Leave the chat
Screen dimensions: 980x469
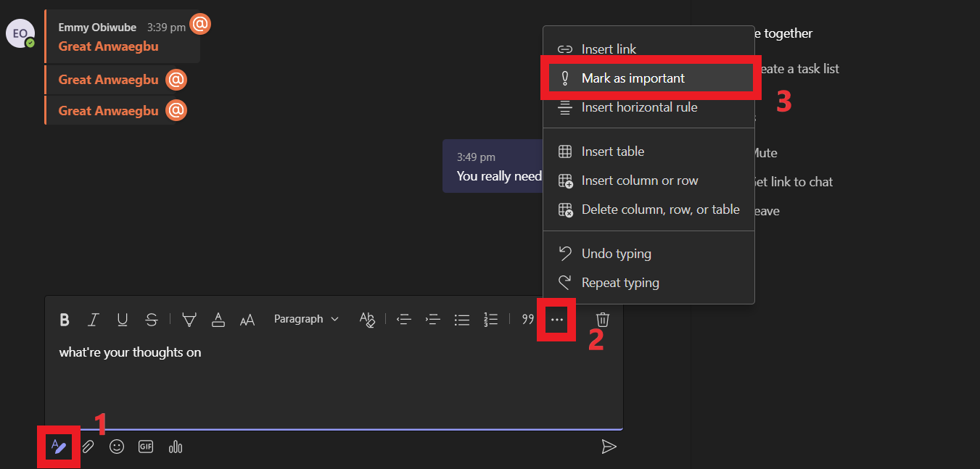coord(769,210)
